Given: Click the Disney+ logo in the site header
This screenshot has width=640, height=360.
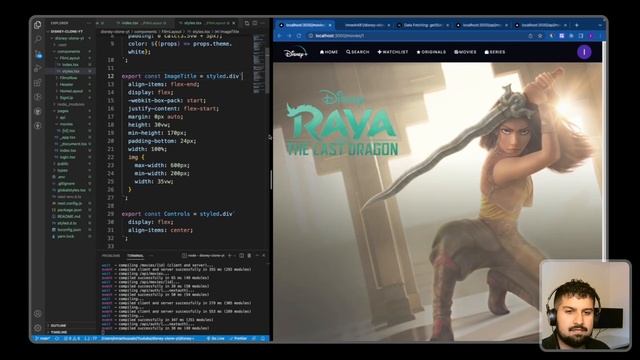Looking at the screenshot, I should [x=296, y=53].
